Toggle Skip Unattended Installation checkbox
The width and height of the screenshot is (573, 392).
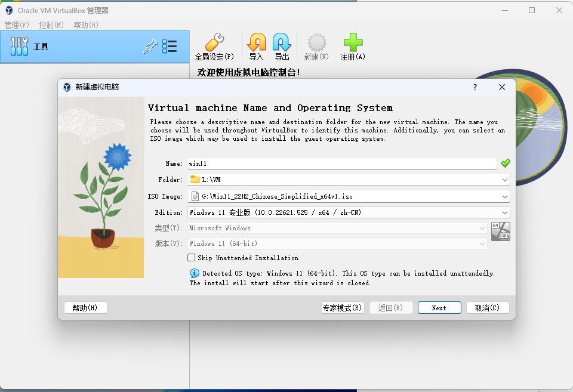coord(191,258)
